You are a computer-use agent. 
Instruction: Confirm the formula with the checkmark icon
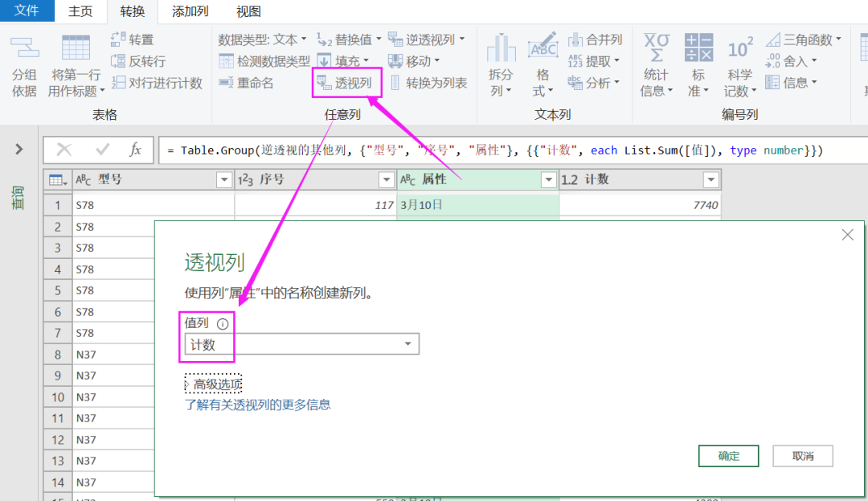pyautogui.click(x=102, y=150)
